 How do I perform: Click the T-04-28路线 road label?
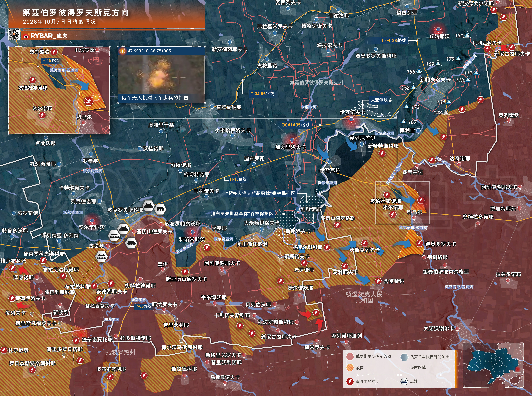pos(393,41)
